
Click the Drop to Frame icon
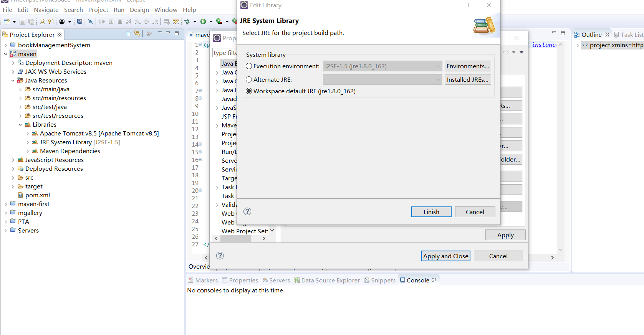[x=167, y=21]
